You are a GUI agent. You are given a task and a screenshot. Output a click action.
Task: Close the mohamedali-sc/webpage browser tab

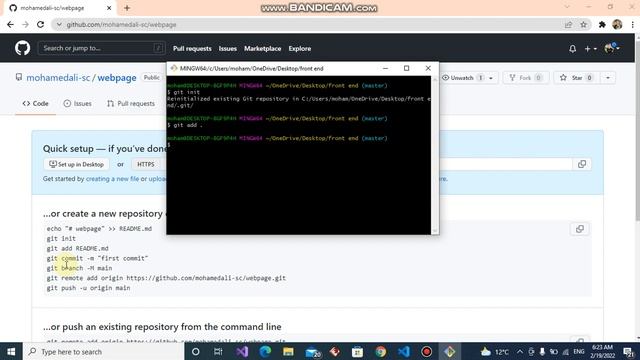tap(109, 8)
